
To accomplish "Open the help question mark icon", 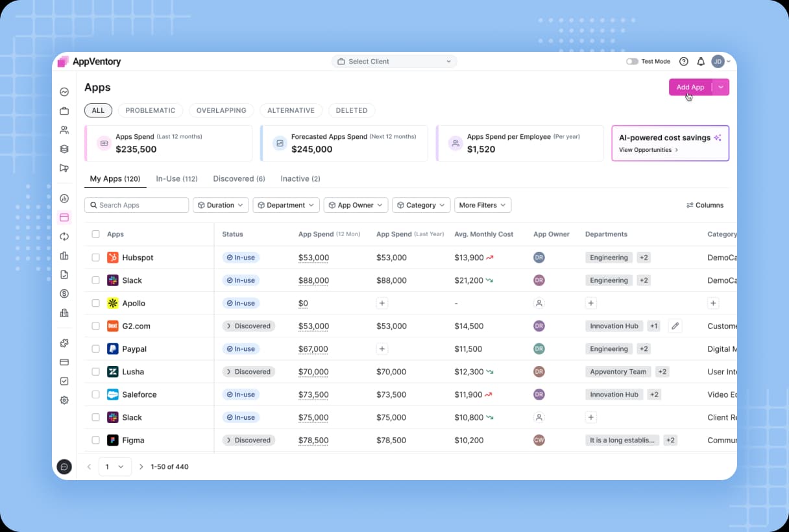I will (x=683, y=61).
